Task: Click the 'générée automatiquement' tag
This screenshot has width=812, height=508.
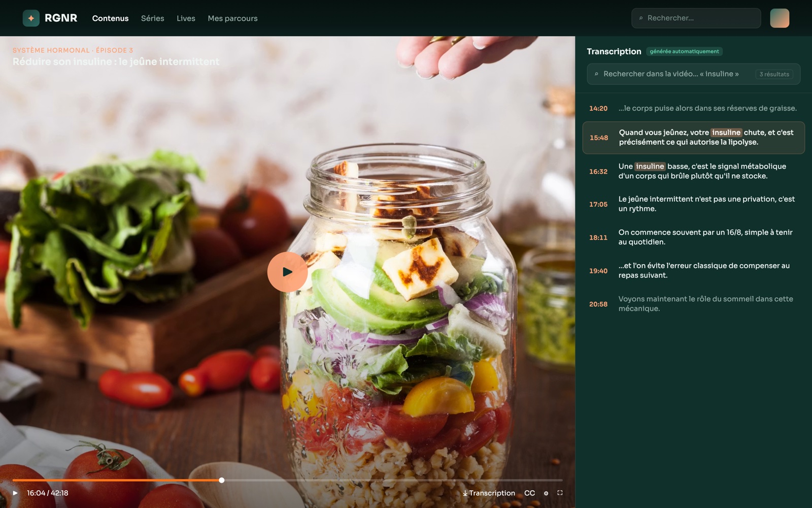Action: (x=684, y=51)
